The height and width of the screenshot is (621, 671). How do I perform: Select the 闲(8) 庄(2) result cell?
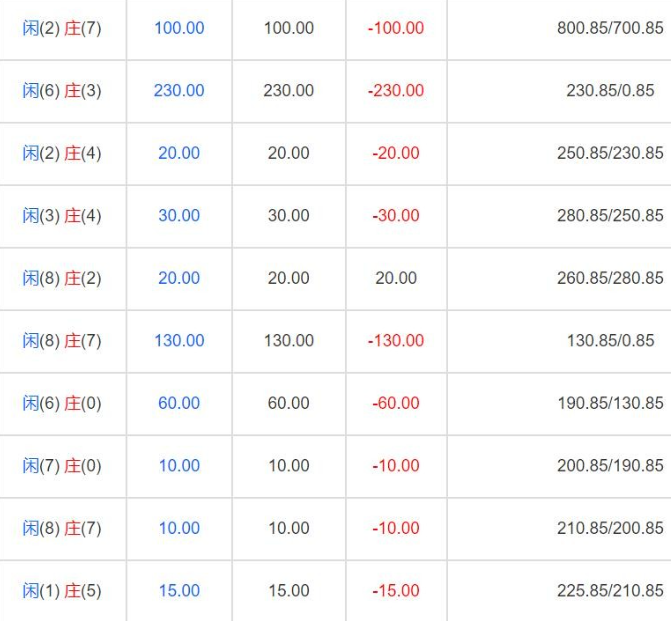pyautogui.click(x=62, y=278)
